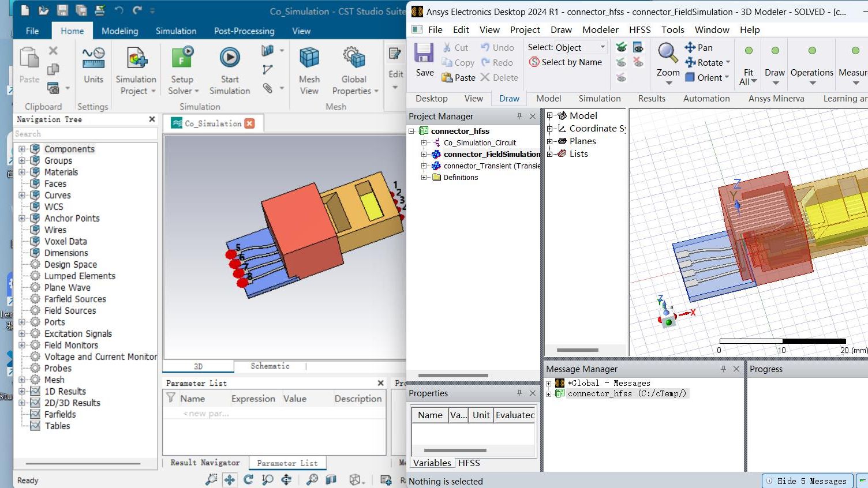This screenshot has width=868, height=488.
Task: Close the Co_Simulation document tab
Action: point(249,123)
